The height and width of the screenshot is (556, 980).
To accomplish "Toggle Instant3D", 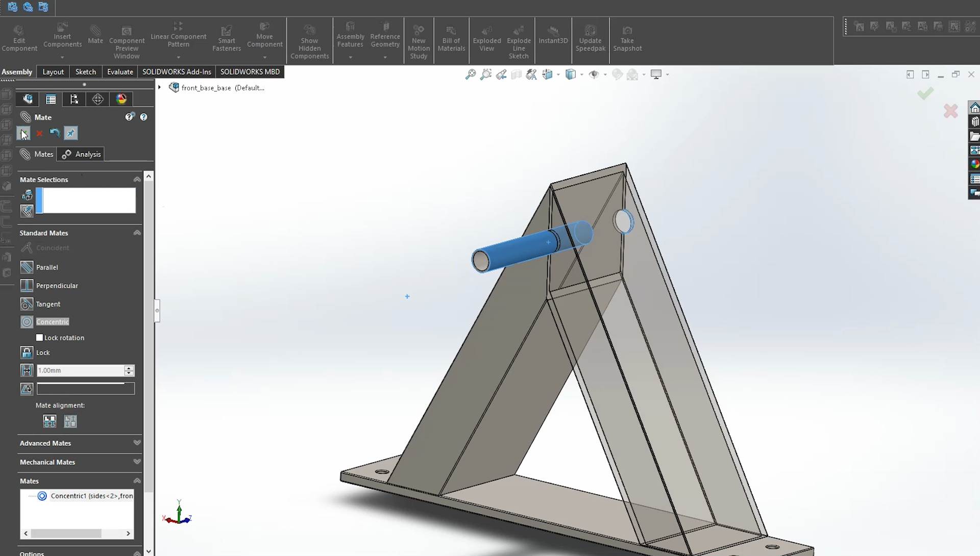I will tap(553, 35).
